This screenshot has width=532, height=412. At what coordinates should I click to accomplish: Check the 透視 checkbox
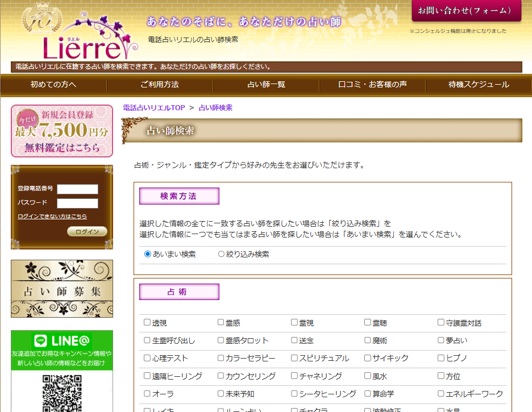[147, 323]
